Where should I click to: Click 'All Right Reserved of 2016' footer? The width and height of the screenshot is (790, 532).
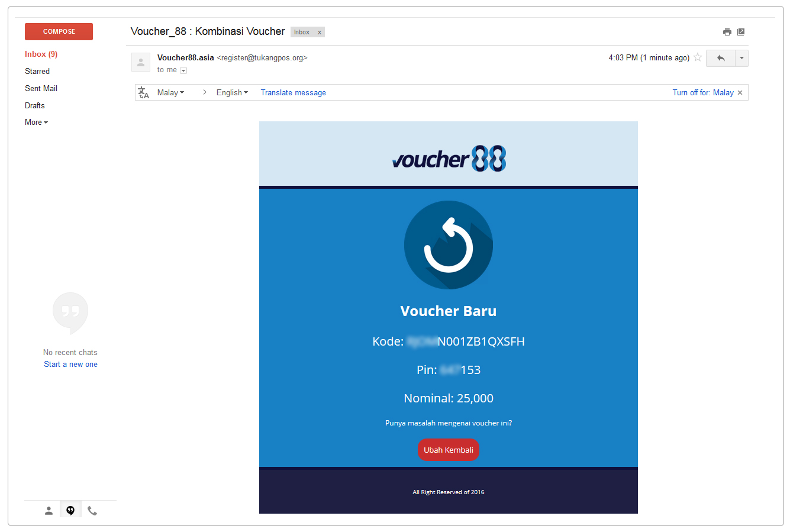point(449,492)
